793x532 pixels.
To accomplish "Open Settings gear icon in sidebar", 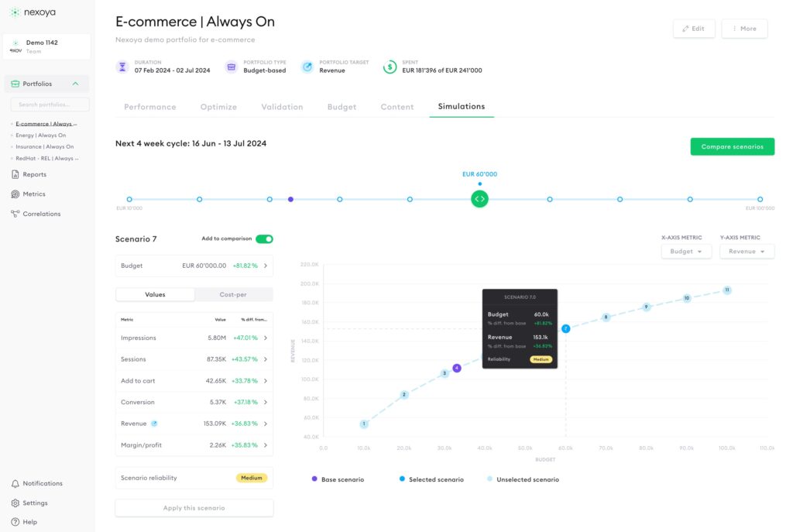I will pyautogui.click(x=15, y=503).
